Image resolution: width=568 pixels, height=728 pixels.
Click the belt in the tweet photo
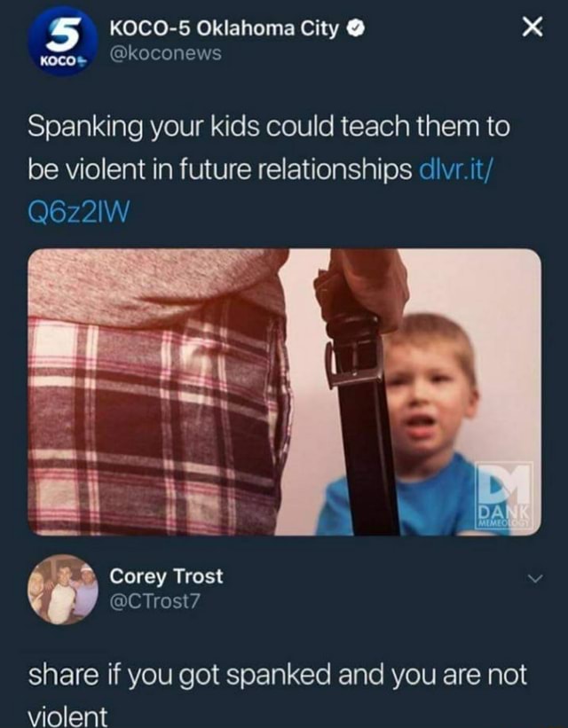tap(363, 418)
